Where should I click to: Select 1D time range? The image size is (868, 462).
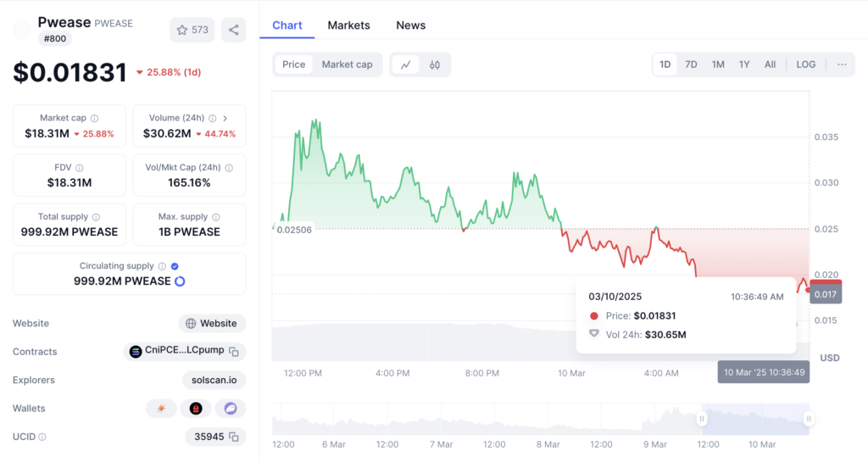pos(665,64)
